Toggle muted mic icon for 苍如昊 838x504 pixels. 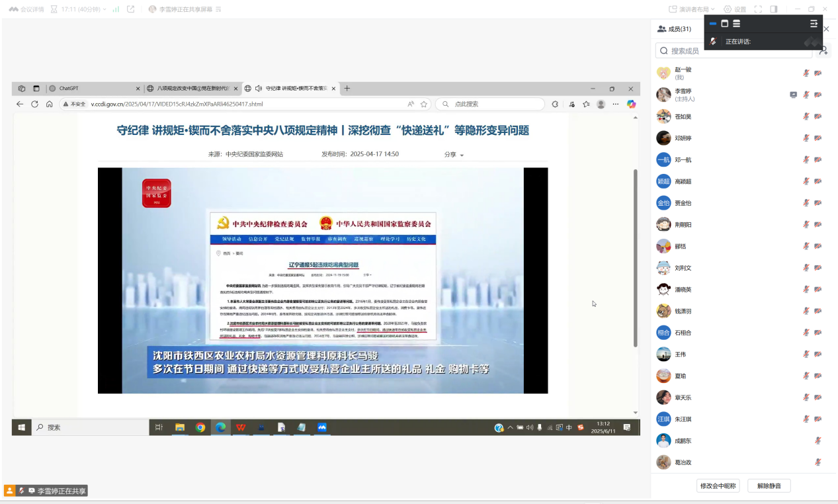pos(806,116)
